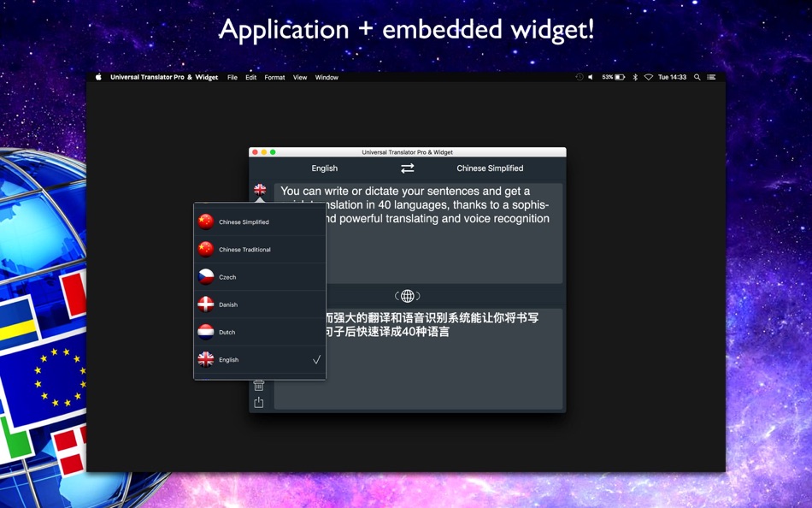The width and height of the screenshot is (812, 508).
Task: Select Chinese Traditional from the language list
Action: 260,250
